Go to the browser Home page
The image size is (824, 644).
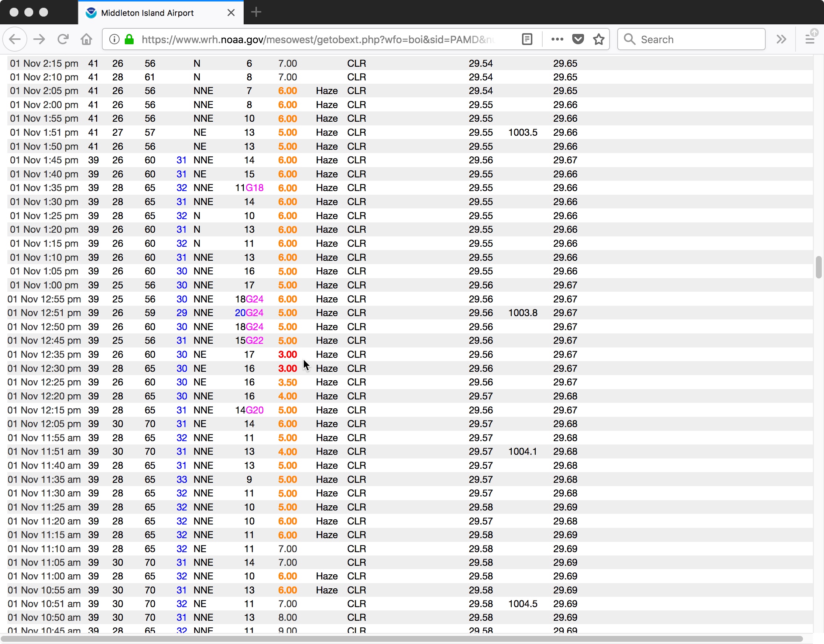coord(86,39)
